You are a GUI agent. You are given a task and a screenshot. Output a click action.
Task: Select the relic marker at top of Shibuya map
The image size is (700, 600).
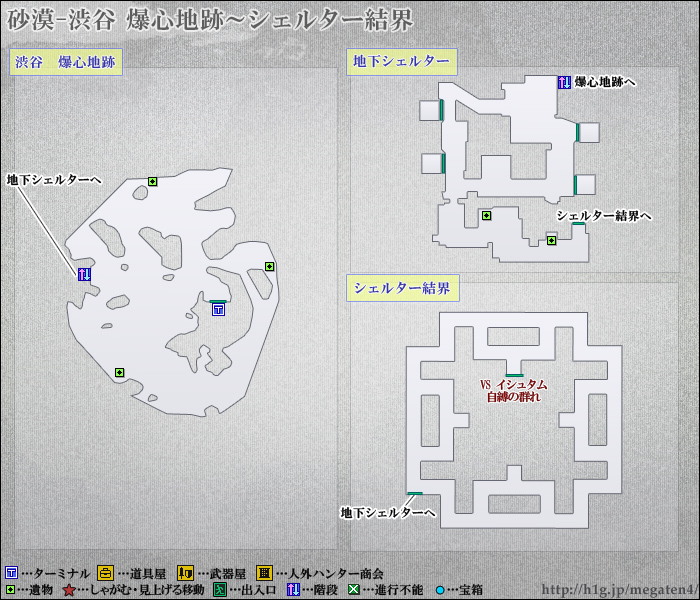tap(153, 181)
